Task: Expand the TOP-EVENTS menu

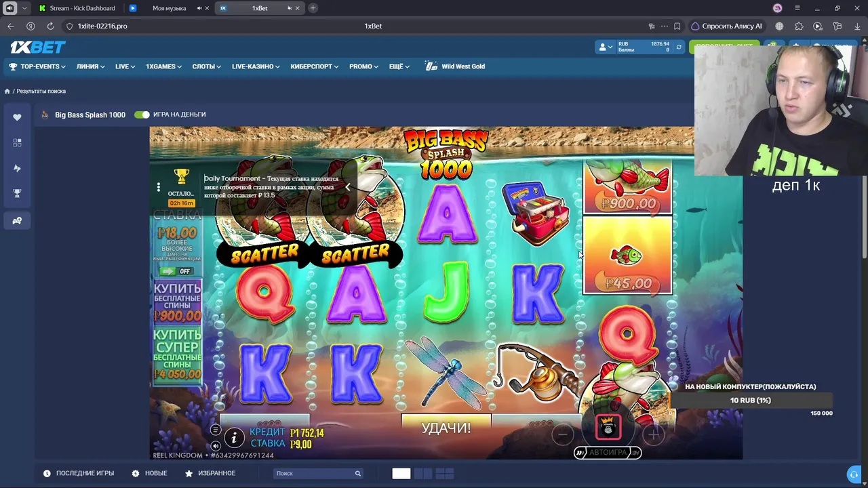Action: click(x=37, y=66)
